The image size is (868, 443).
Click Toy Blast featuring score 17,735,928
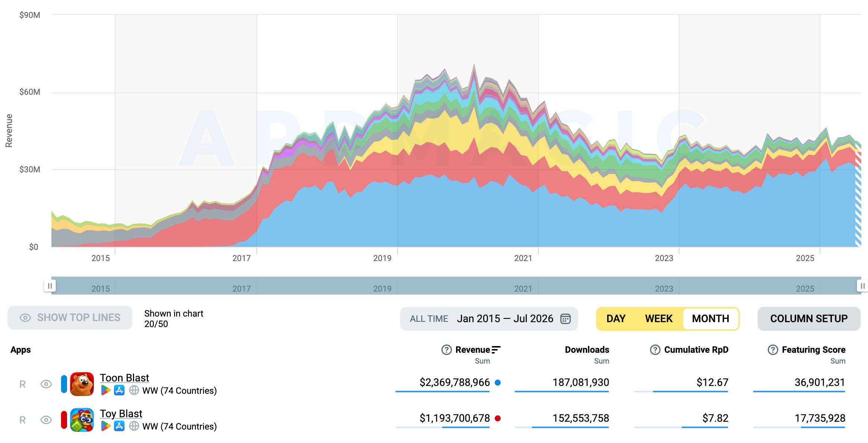pos(820,418)
